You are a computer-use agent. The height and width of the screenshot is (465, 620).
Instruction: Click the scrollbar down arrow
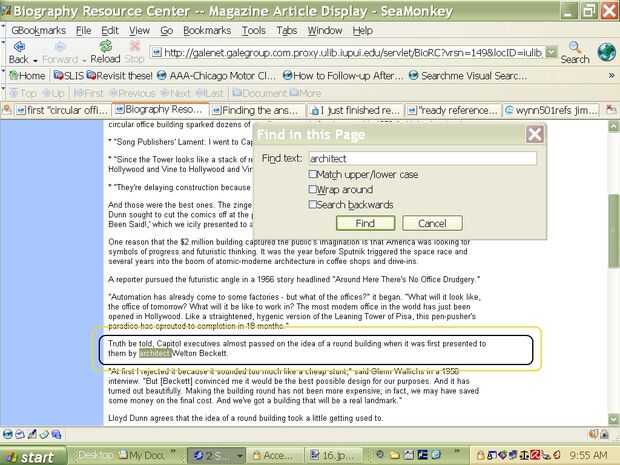coord(614,419)
